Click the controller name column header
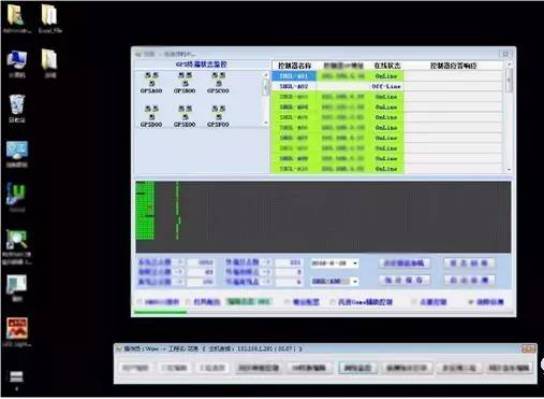Viewport: 544px width, 399px height. click(295, 66)
